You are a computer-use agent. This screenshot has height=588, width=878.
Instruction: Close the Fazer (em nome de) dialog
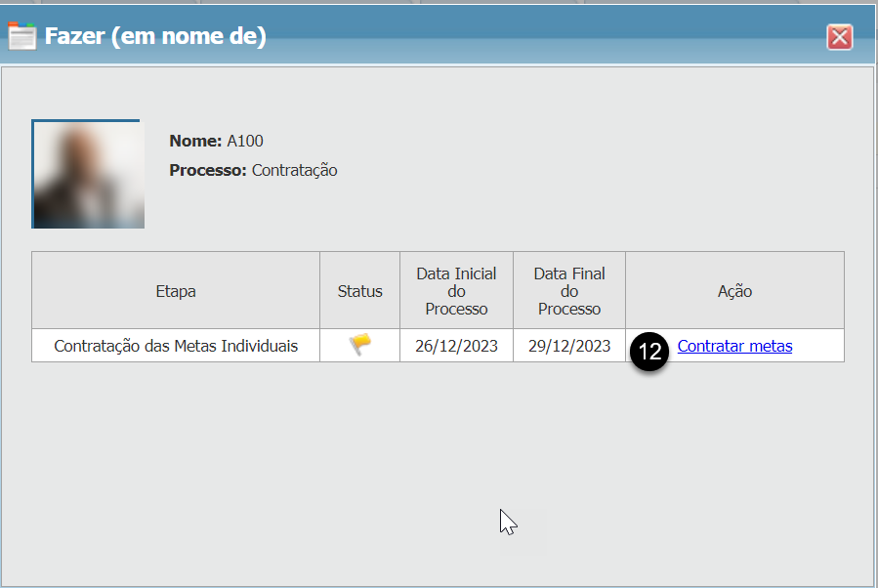point(839,37)
